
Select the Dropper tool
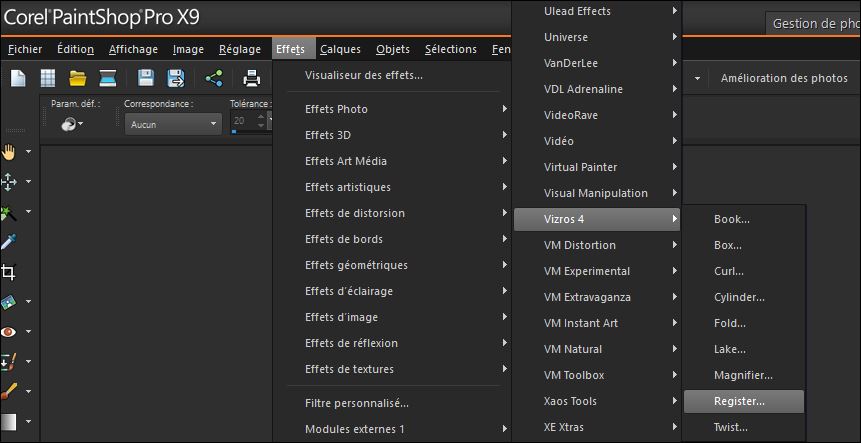(9, 242)
